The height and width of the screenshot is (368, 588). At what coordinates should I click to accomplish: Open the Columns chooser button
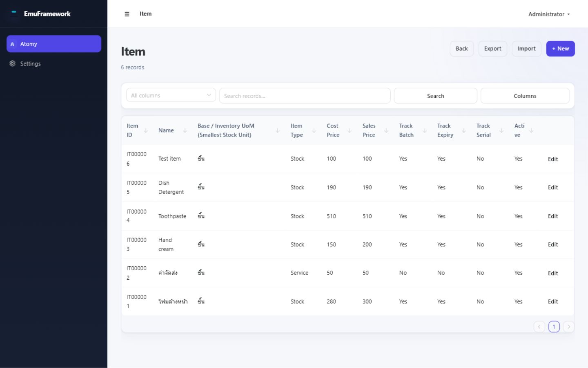click(525, 96)
